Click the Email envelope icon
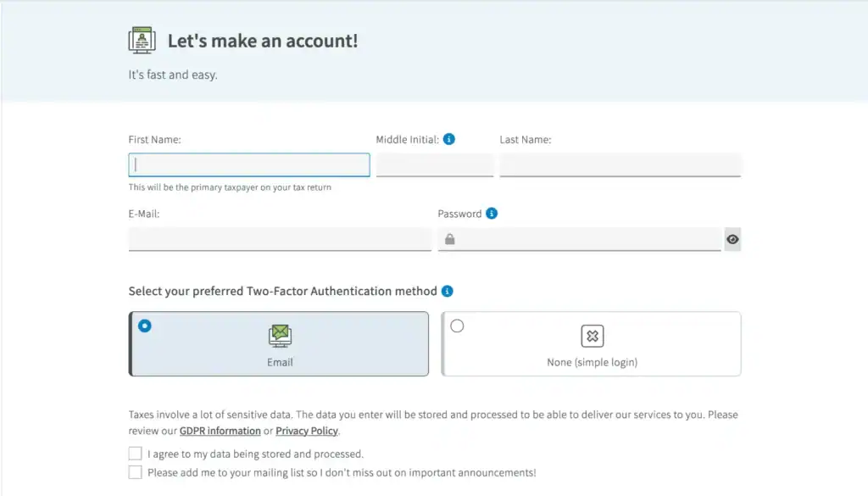 [x=280, y=336]
